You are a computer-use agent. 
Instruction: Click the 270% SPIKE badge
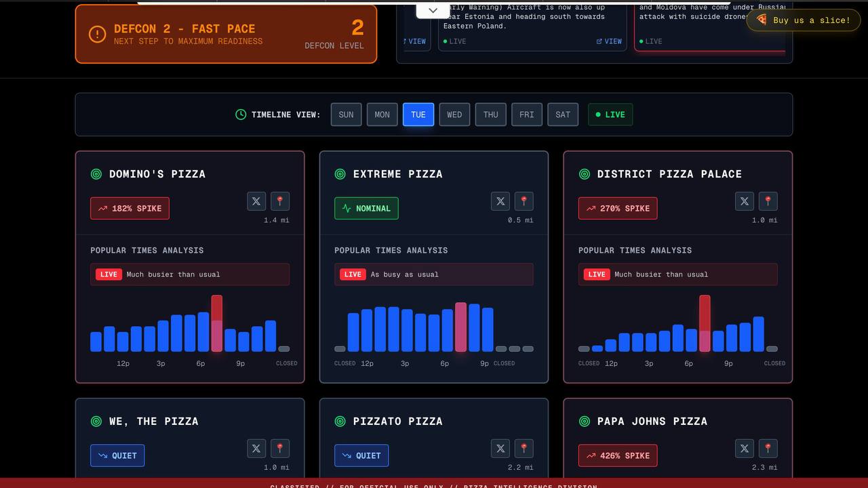[618, 208]
